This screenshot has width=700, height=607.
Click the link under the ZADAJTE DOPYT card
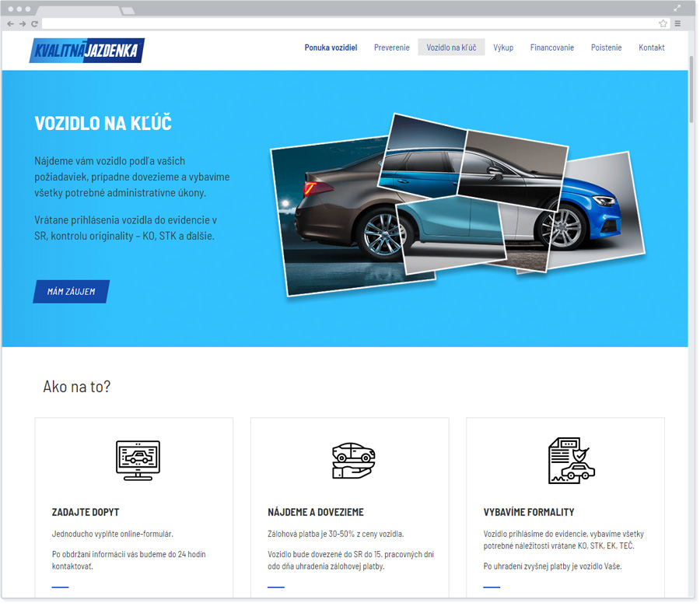(x=60, y=587)
